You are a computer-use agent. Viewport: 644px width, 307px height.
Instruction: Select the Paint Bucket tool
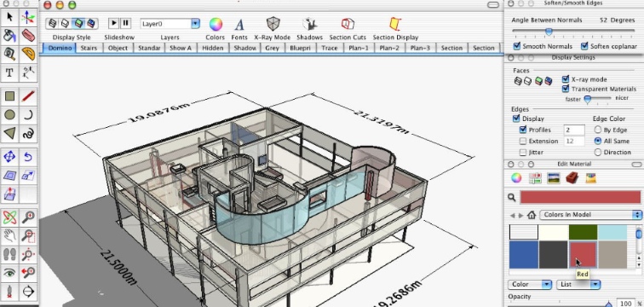[9, 35]
